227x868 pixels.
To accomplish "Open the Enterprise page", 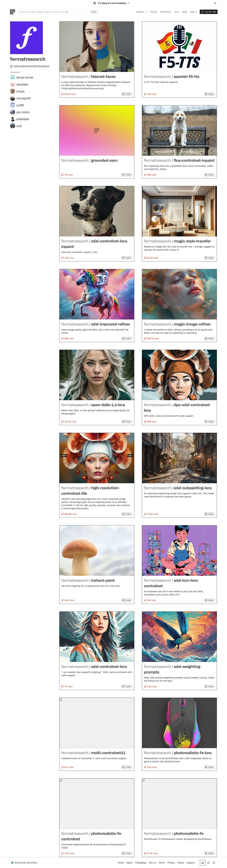I will pos(166,12).
